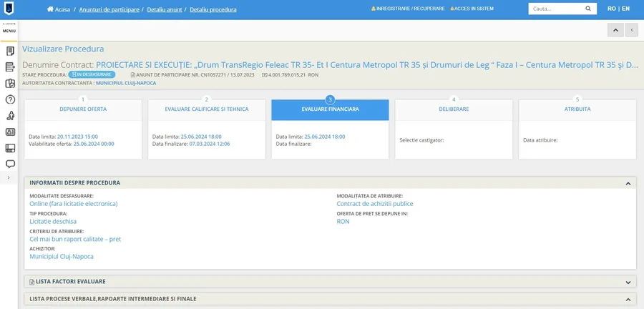644x309 pixels.
Task: Click the help question mark sidebar icon
Action: (x=10, y=100)
